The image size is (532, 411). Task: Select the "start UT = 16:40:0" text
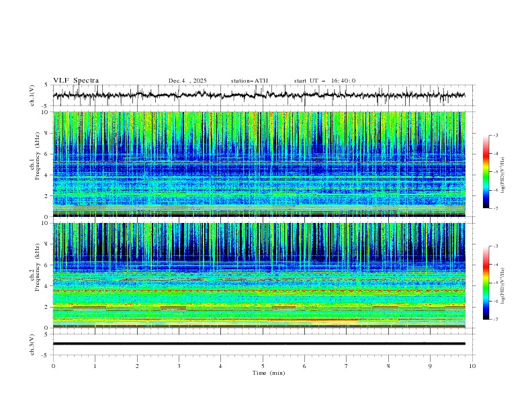coord(324,81)
